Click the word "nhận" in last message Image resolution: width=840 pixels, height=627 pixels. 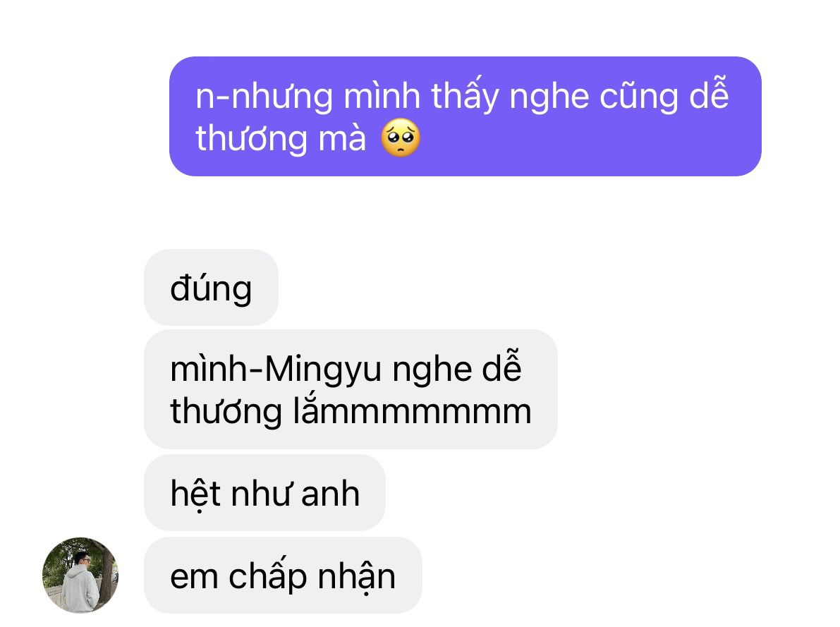[x=357, y=578]
